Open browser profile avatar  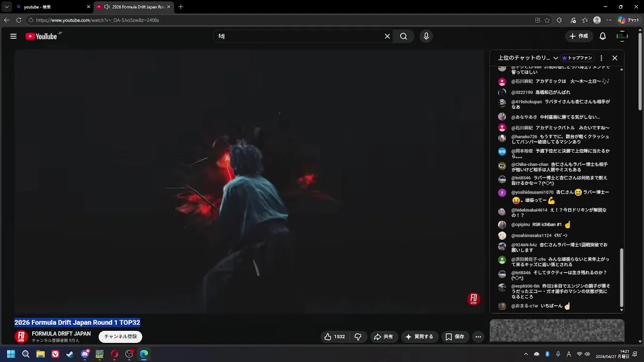[x=597, y=20]
